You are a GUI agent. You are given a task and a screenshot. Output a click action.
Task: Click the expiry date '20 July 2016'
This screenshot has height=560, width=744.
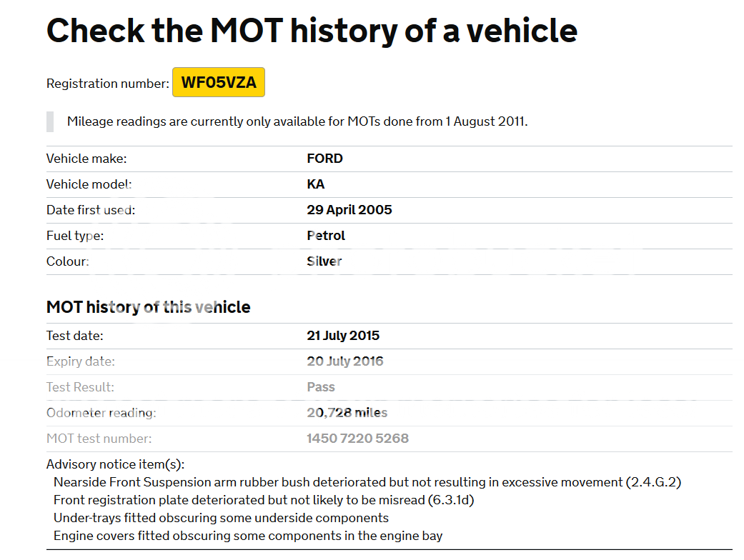click(x=345, y=361)
